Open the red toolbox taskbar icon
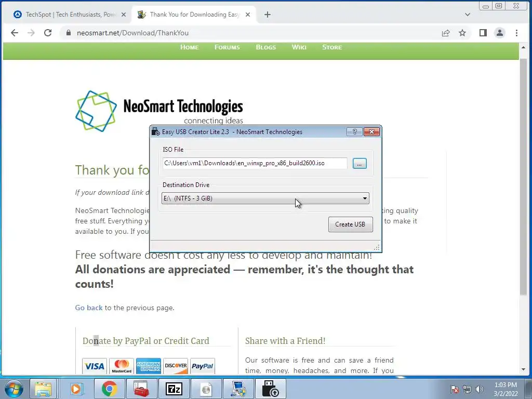The width and height of the screenshot is (532, 399). tap(141, 389)
